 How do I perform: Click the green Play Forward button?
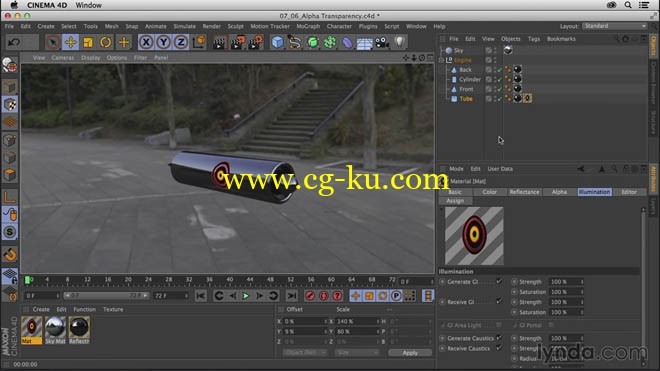click(246, 296)
